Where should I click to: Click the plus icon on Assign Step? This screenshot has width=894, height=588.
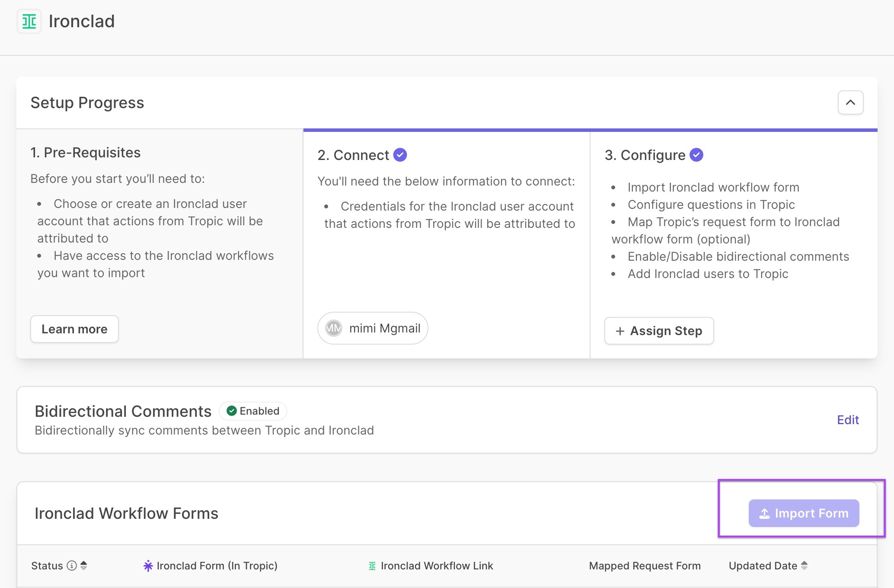coord(620,331)
